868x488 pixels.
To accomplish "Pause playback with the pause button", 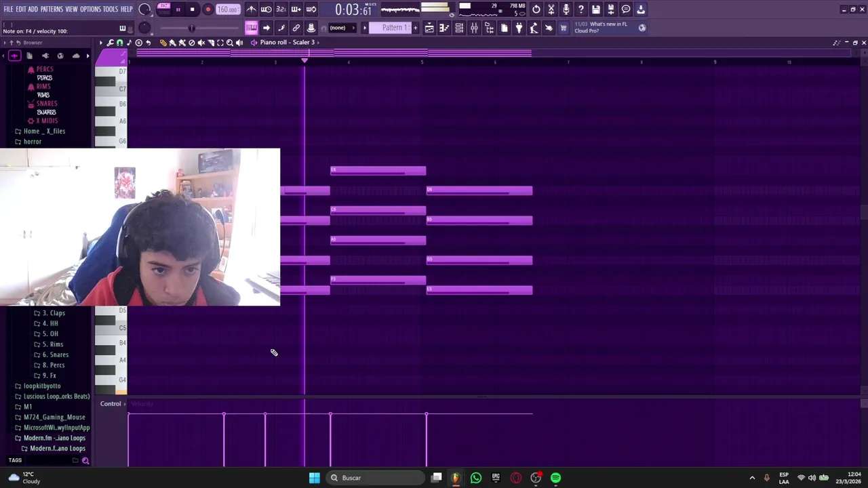I will coord(178,9).
